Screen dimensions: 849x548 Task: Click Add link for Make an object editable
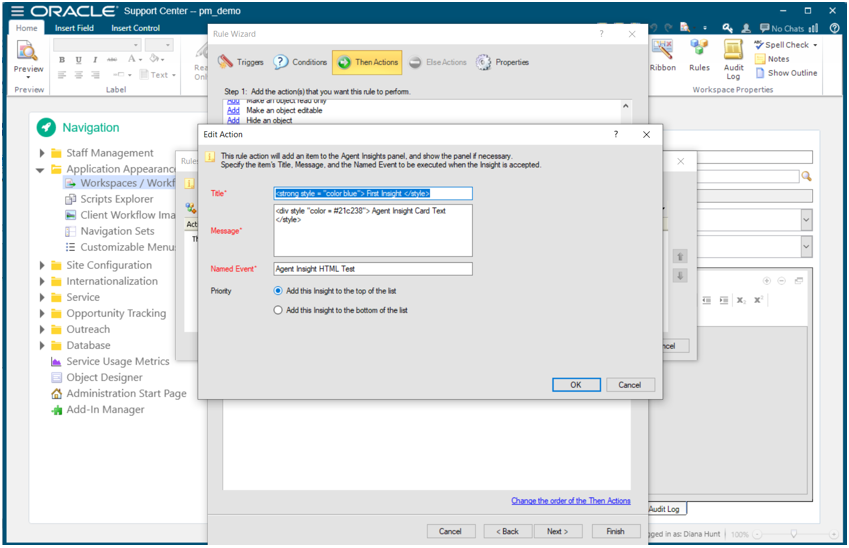[233, 110]
